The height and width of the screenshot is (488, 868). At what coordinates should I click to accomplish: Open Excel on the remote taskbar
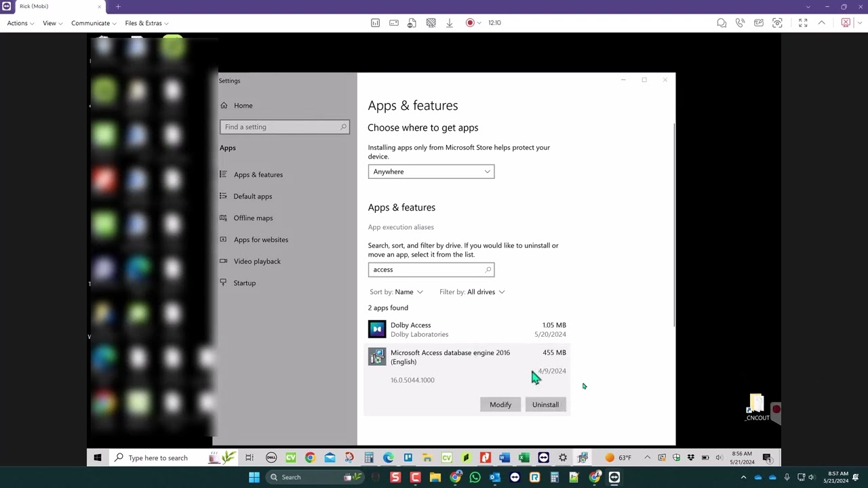coord(524,458)
